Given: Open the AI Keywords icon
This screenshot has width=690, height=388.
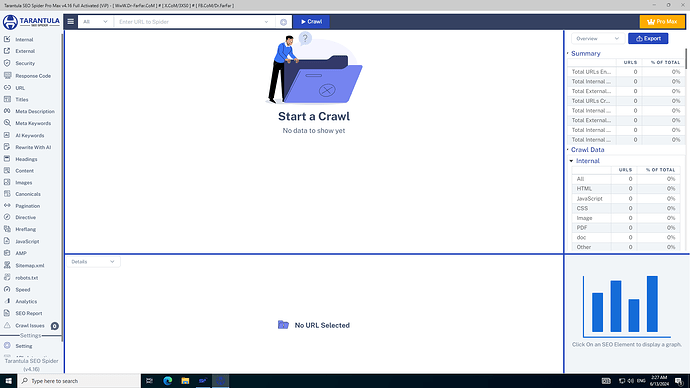Looking at the screenshot, I should pos(7,135).
